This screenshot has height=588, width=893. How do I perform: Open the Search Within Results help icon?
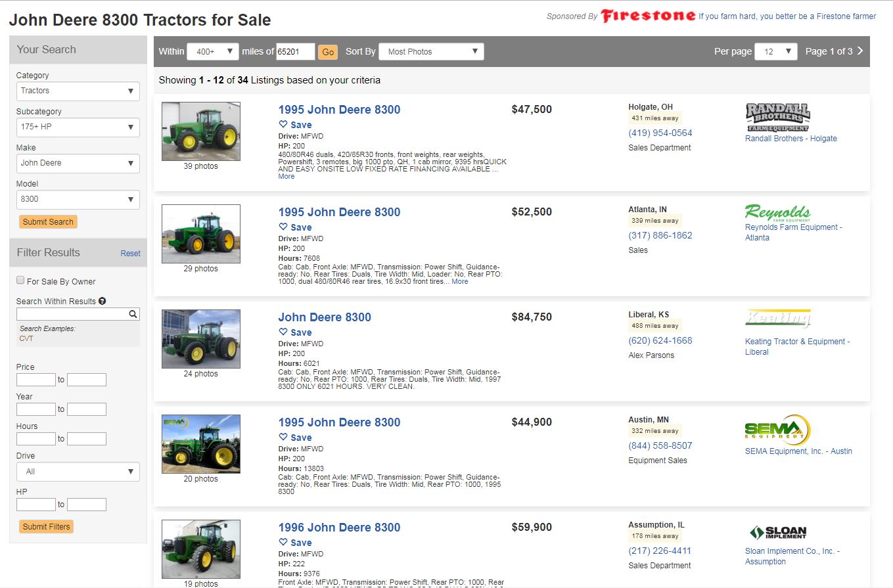103,301
